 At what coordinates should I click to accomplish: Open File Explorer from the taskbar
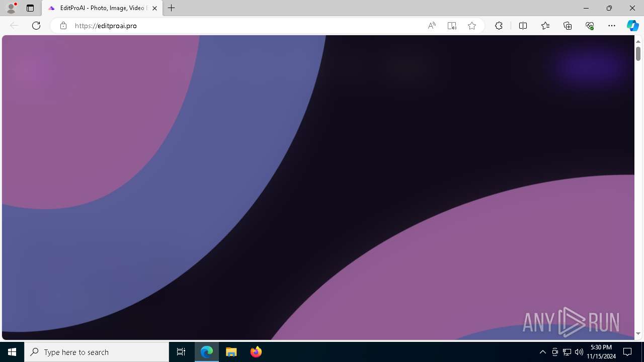(x=231, y=352)
